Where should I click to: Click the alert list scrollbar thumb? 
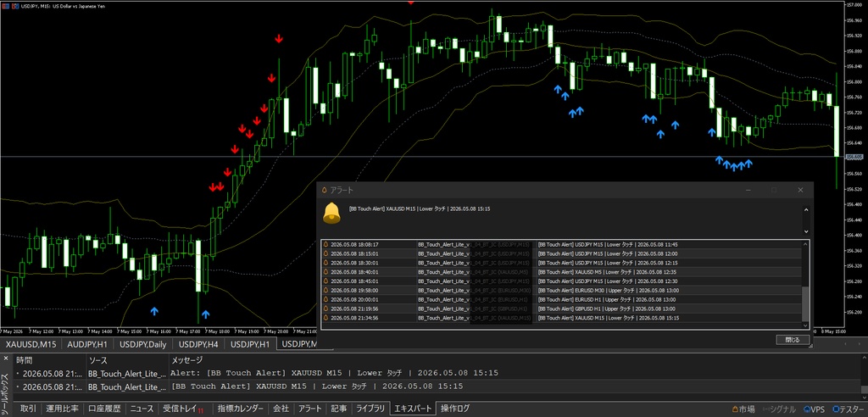805,303
